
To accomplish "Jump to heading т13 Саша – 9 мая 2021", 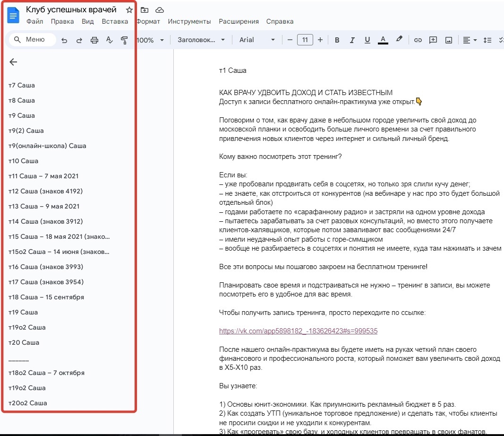I will 44,206.
